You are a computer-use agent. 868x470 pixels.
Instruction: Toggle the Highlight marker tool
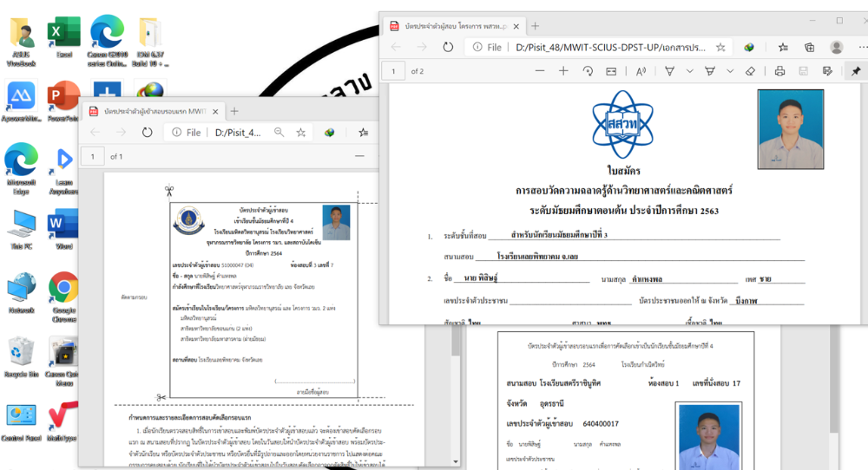[x=709, y=71]
